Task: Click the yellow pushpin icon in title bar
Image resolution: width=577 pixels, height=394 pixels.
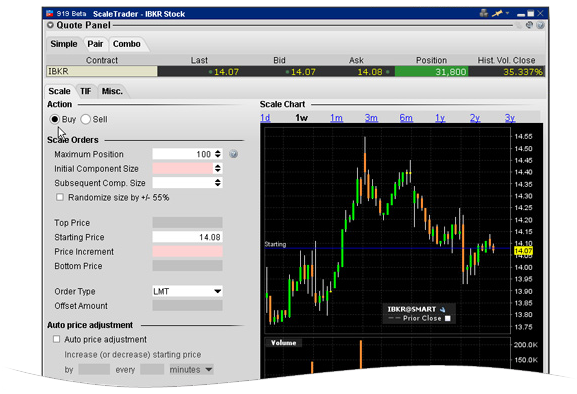Action: click(497, 14)
